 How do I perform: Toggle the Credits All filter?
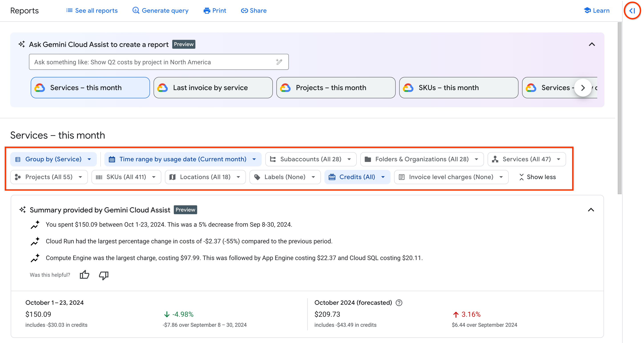[x=357, y=177]
